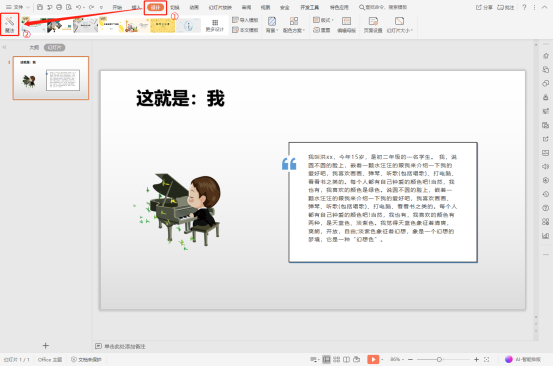
Task: Open Slide Size (幻灯片大小) dropdown
Action: [x=400, y=25]
